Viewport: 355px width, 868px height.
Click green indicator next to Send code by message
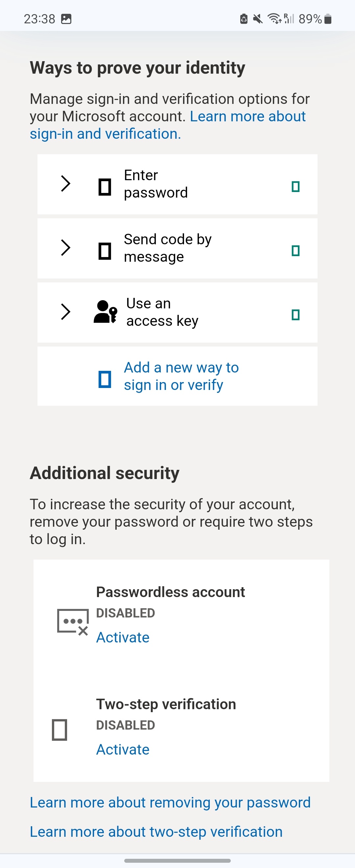coord(296,251)
